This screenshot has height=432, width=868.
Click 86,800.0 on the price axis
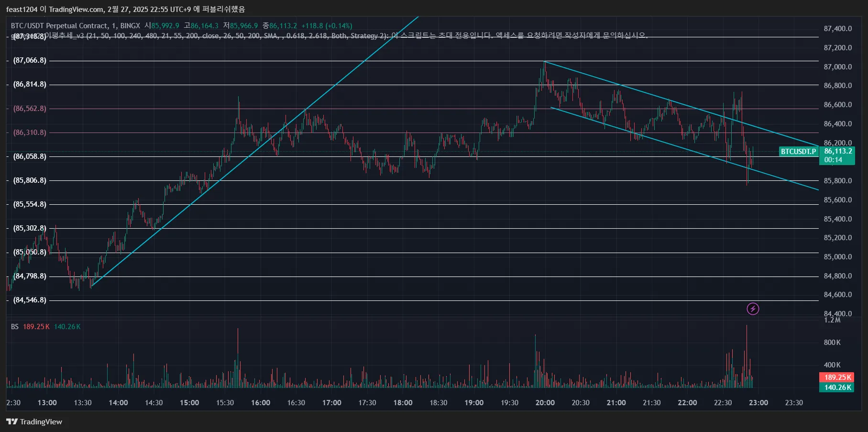838,86
